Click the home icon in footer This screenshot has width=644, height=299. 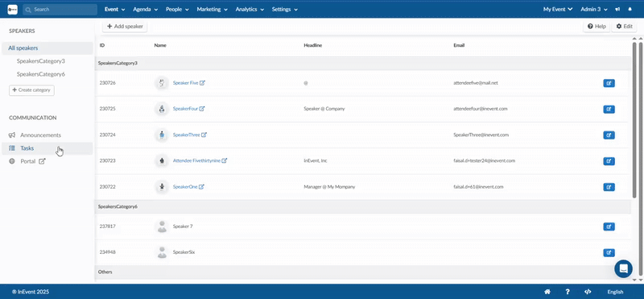[547, 292]
